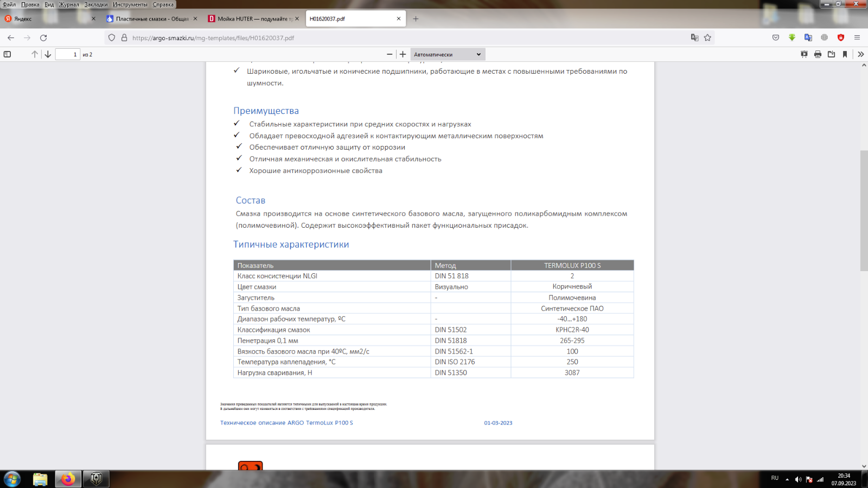This screenshot has height=488, width=868.
Task: Open tracking protection shield info
Action: (112, 38)
